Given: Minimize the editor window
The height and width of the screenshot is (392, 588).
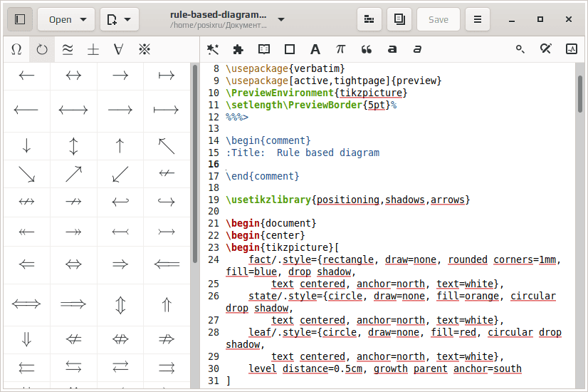Looking at the screenshot, I should pos(512,19).
